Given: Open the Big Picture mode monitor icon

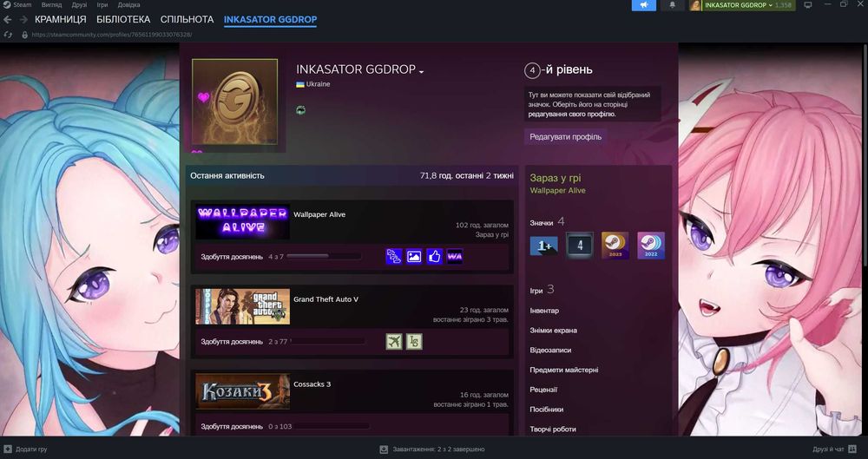Looking at the screenshot, I should [807, 5].
